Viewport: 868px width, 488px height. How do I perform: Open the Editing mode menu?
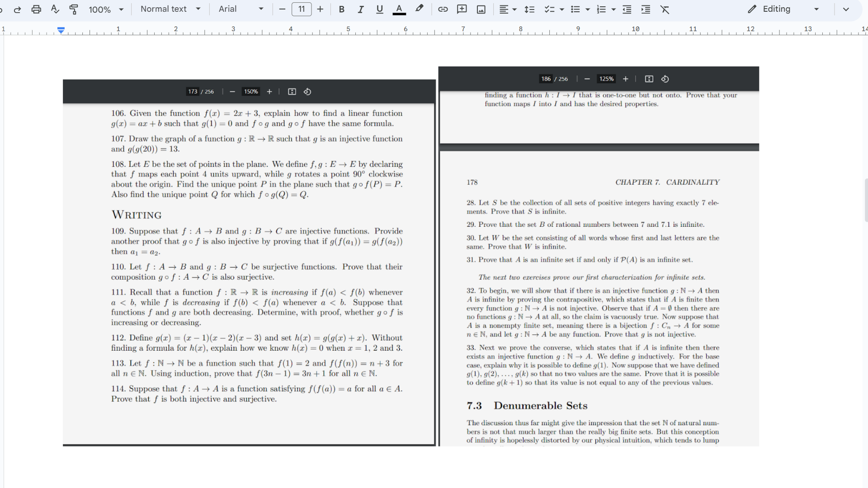click(x=783, y=9)
